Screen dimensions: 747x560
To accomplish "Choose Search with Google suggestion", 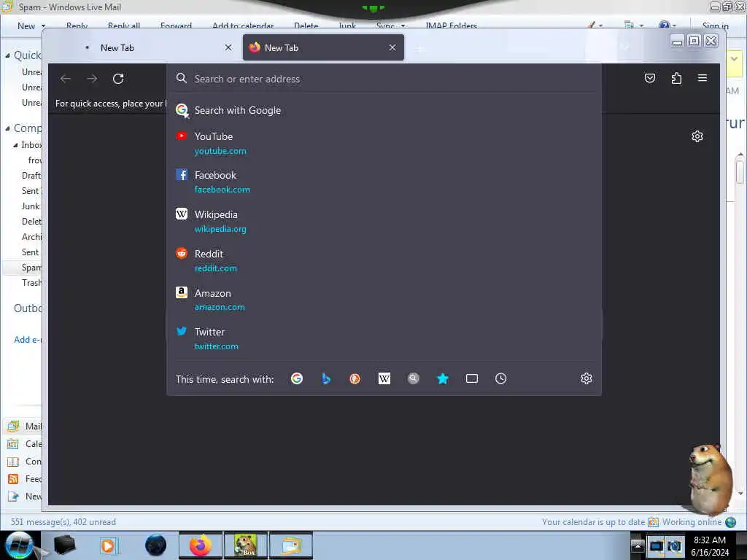I will 384,111.
